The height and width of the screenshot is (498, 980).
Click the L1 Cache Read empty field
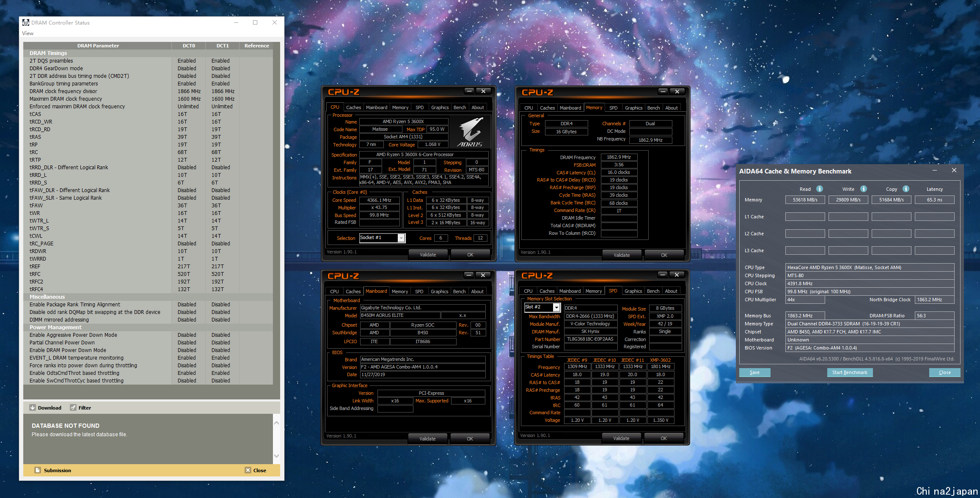pos(805,217)
